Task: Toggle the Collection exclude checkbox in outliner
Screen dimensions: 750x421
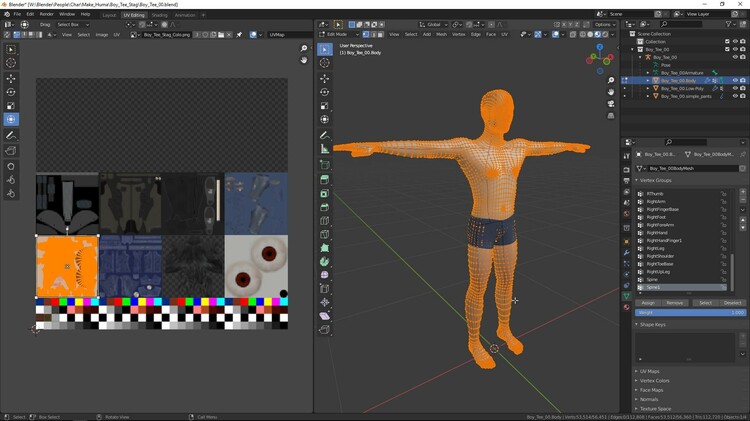Action: click(726, 41)
